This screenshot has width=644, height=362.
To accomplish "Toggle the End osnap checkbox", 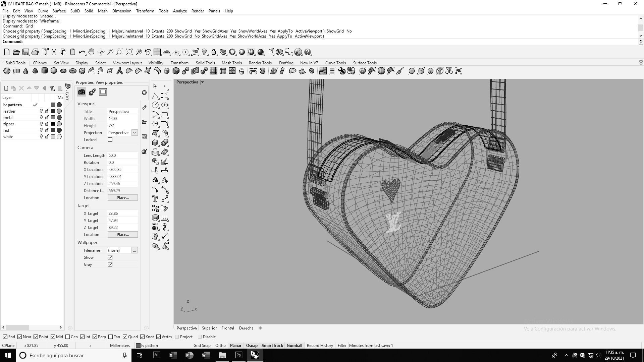I will click(5, 337).
